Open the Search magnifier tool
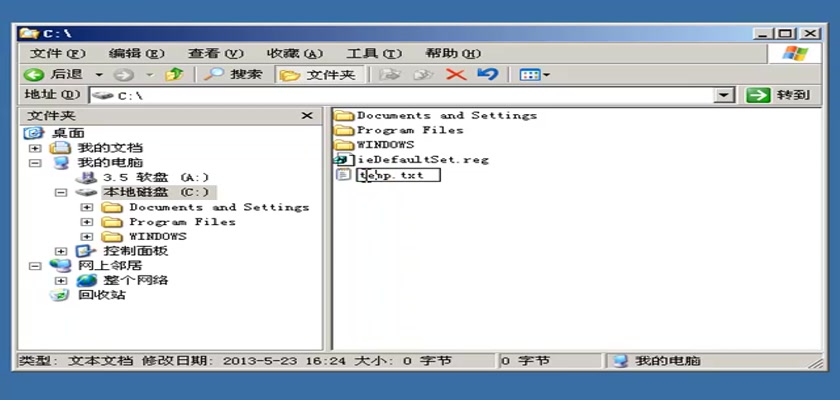Screen dimensions: 840x400 coord(214,74)
